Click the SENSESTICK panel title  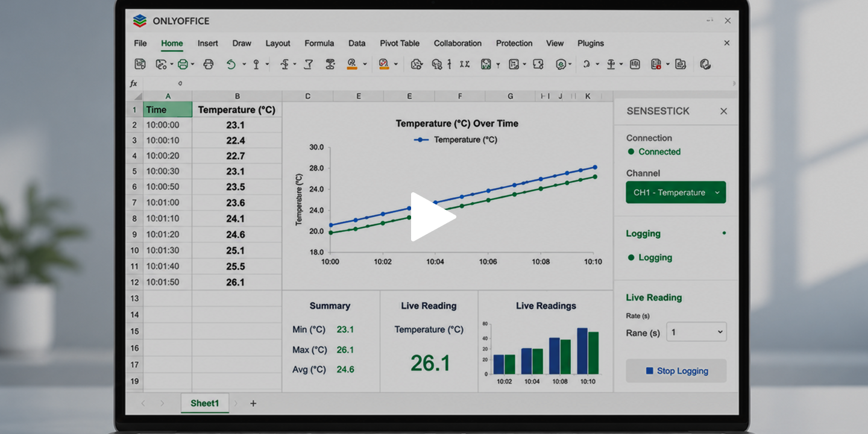click(658, 111)
